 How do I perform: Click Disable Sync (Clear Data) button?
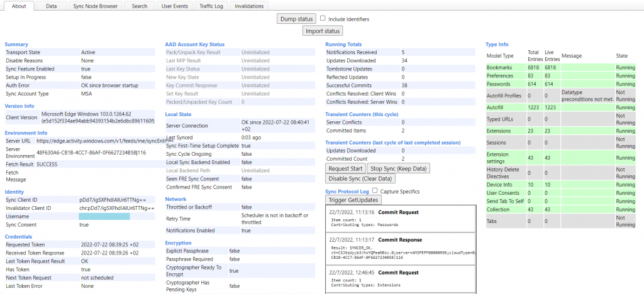(360, 179)
